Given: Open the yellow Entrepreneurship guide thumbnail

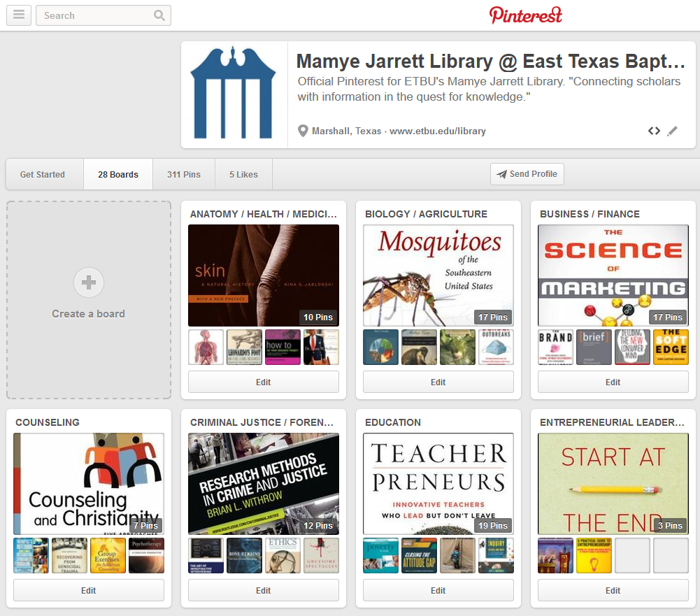Looking at the screenshot, I should pos(594,556).
